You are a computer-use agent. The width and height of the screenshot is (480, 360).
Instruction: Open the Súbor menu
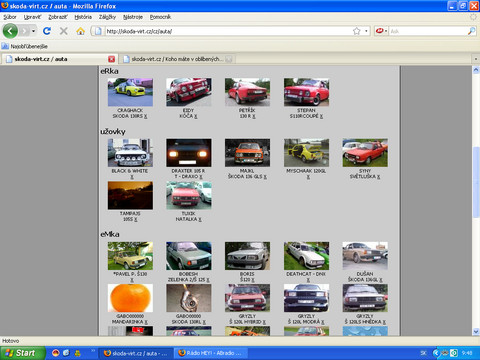[10, 17]
